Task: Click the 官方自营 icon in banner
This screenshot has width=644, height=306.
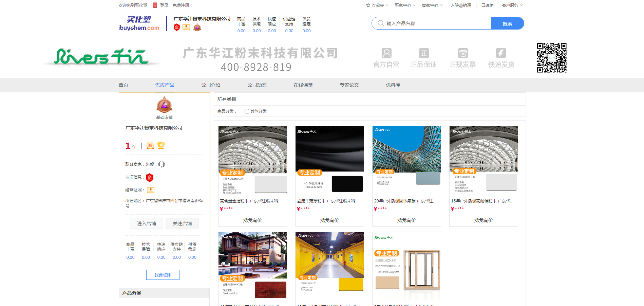Action: tap(386, 53)
